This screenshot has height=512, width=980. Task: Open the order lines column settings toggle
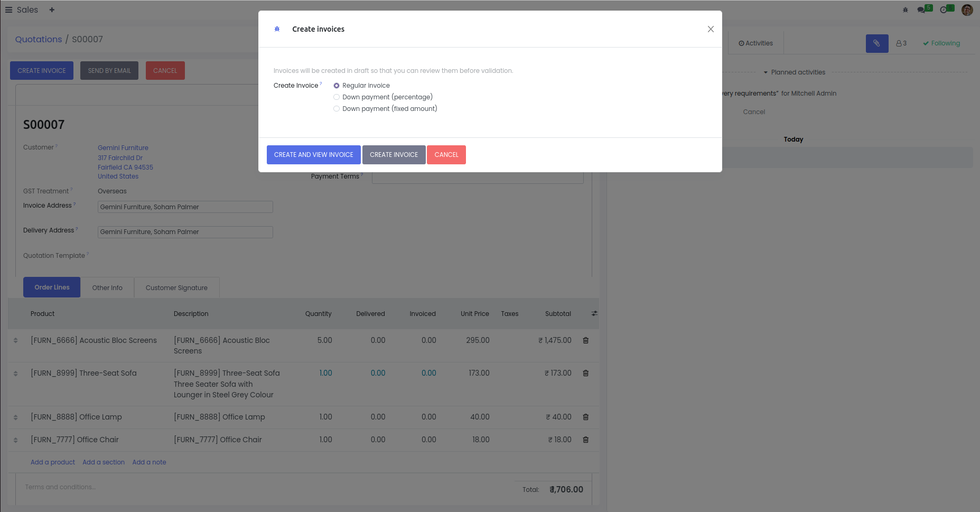[x=594, y=314]
